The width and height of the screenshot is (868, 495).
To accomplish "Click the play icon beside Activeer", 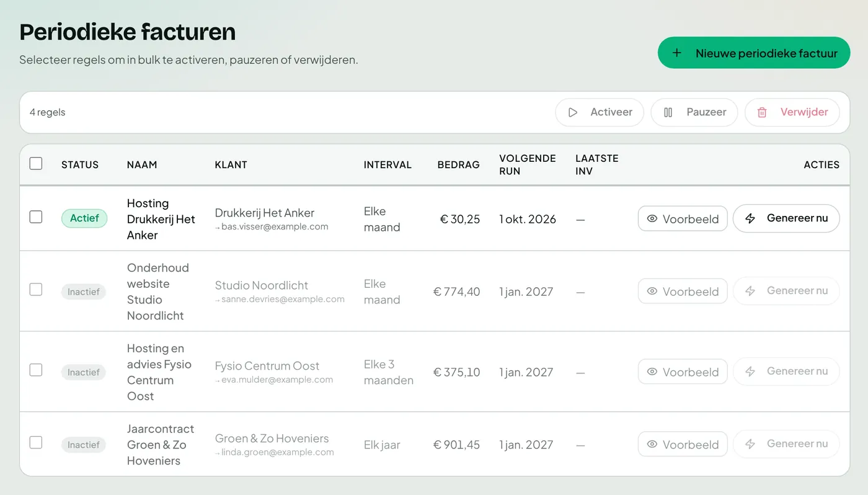I will [573, 112].
